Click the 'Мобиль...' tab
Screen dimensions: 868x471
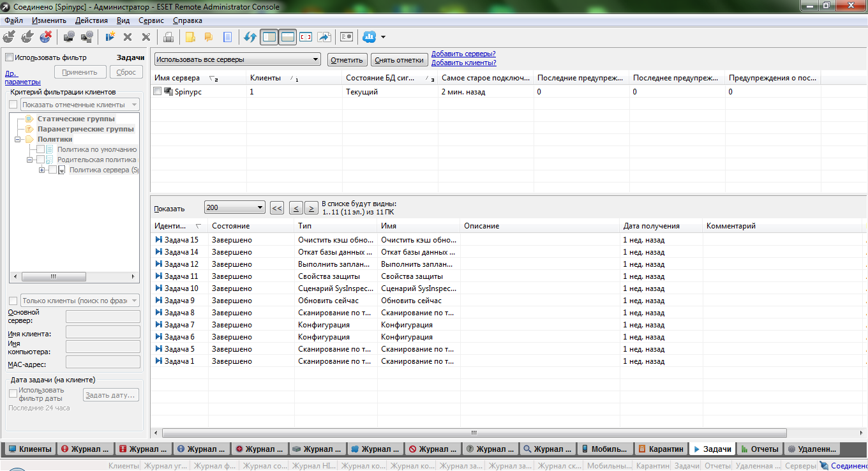(x=606, y=449)
